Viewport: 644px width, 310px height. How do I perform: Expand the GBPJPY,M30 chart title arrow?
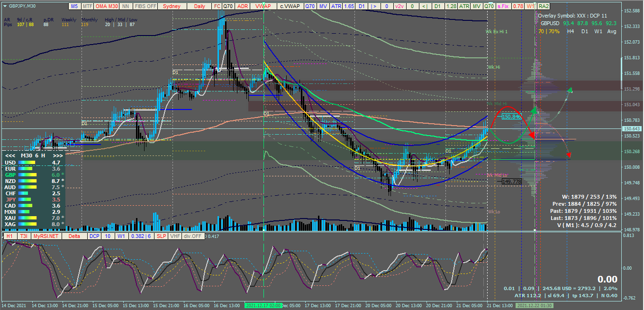pos(5,7)
